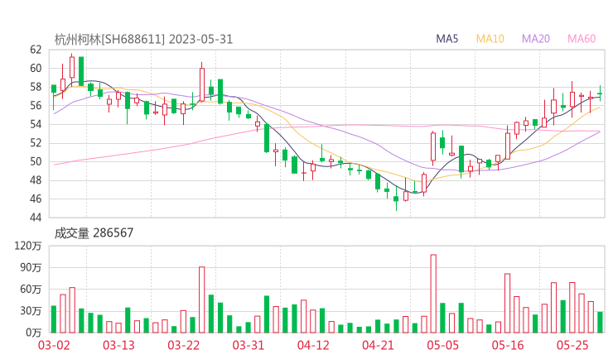
Task: Click the 05-25 date label
Action: [572, 345]
